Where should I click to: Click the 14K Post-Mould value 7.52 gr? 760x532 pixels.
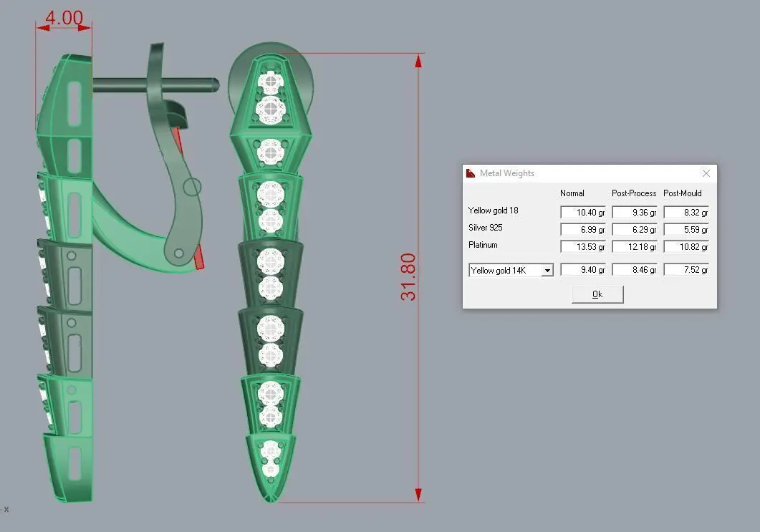pyautogui.click(x=686, y=269)
